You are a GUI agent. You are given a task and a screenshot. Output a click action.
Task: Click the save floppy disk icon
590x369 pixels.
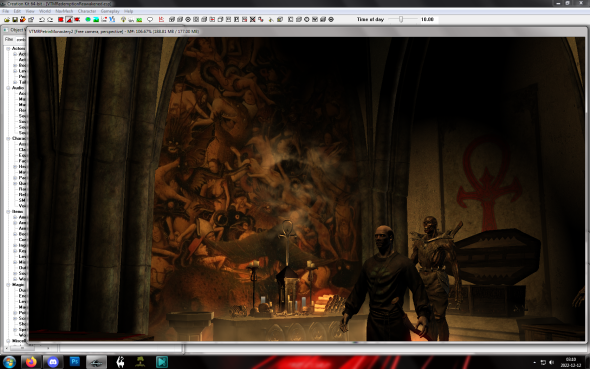click(15, 20)
